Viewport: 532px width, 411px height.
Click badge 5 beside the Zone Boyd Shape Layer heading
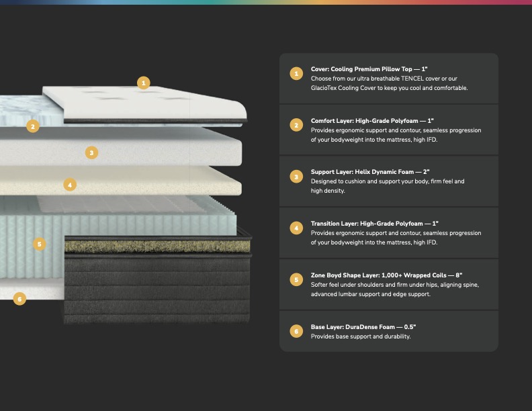click(x=296, y=280)
